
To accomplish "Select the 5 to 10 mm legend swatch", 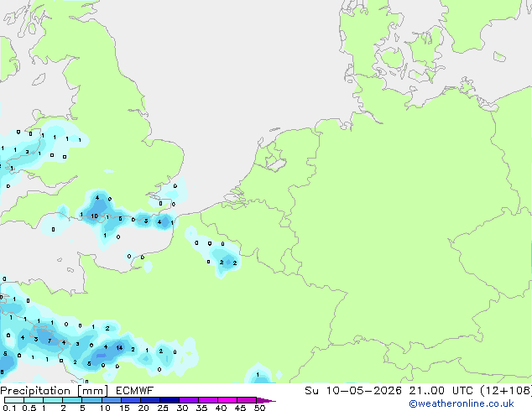I will (91, 400).
